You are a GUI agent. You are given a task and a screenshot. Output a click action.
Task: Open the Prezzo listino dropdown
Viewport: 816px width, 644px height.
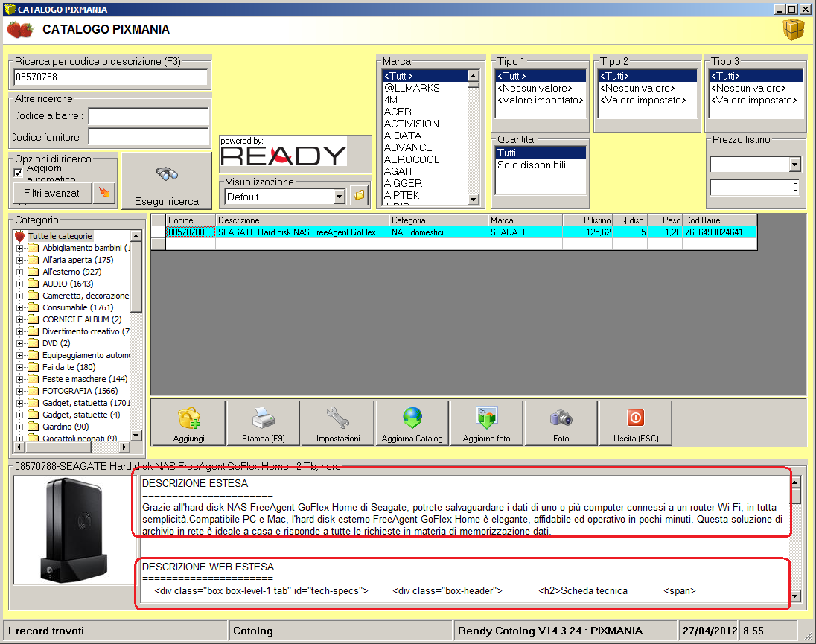(x=794, y=165)
